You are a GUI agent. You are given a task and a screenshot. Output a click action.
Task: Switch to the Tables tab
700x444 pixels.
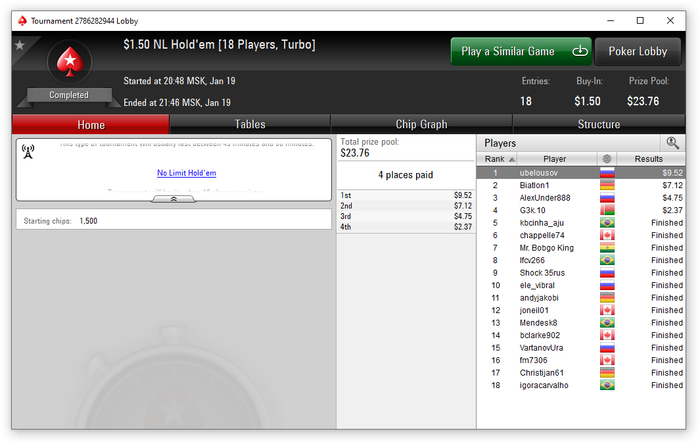[250, 124]
